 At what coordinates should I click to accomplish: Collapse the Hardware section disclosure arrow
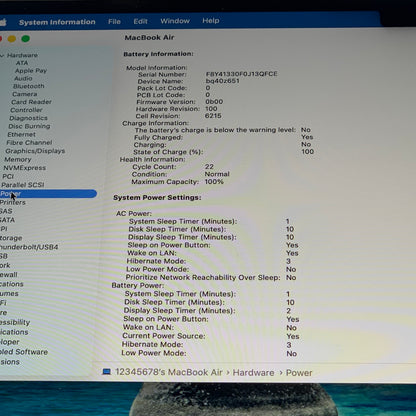(x=2, y=55)
